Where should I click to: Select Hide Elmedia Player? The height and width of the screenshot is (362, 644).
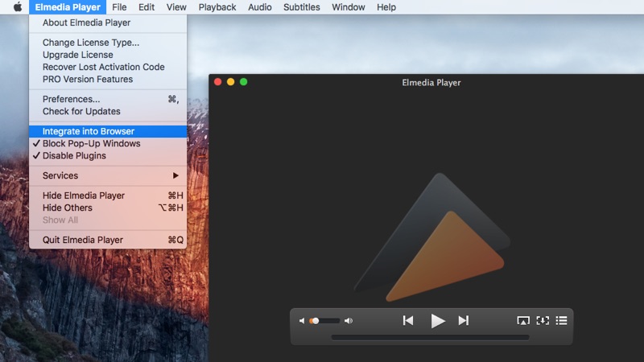[108, 195]
